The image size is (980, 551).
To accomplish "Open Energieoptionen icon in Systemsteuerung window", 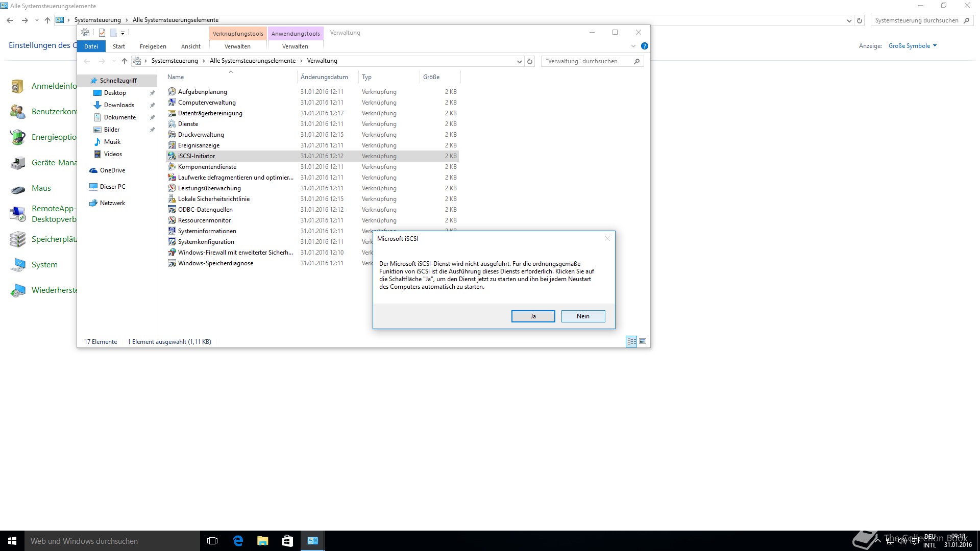I will 18,137.
